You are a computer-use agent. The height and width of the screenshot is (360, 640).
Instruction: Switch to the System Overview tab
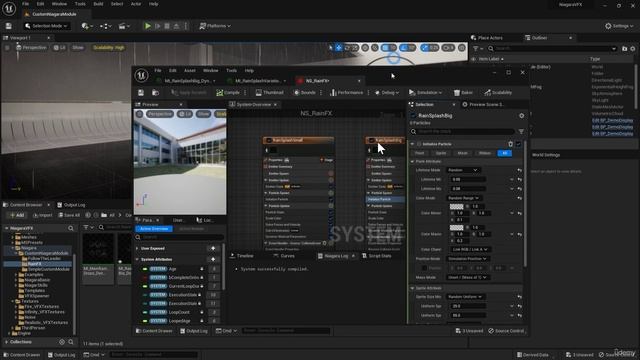(x=253, y=105)
